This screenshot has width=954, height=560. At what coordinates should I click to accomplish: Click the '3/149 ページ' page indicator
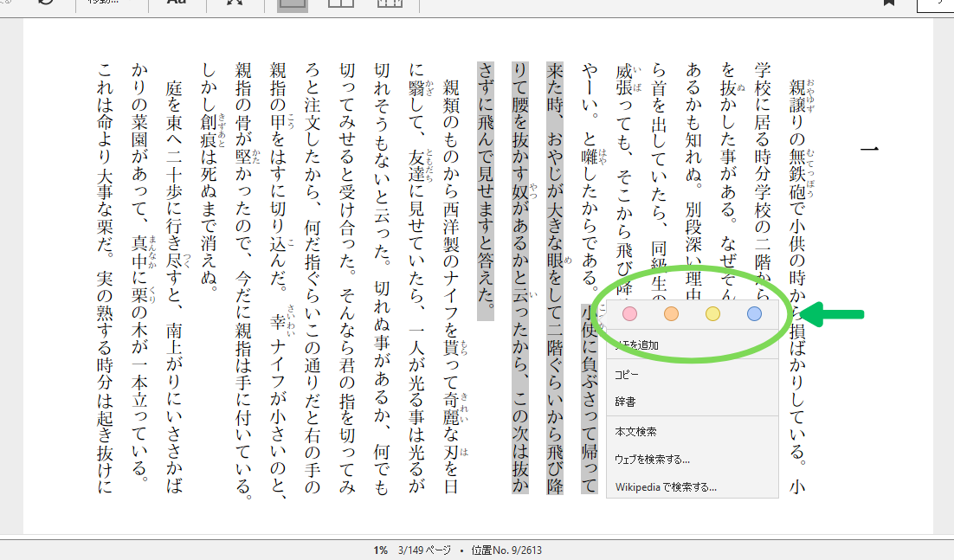coord(426,550)
